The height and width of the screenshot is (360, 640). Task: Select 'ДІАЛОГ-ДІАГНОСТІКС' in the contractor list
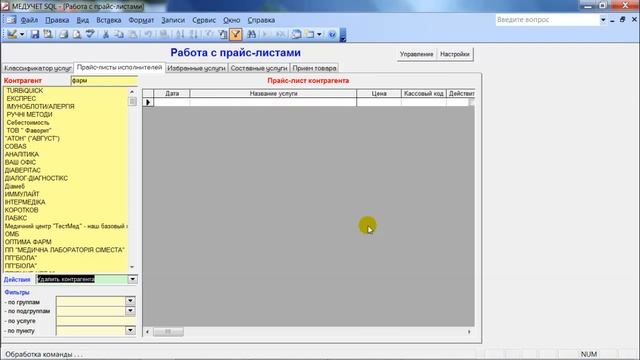pyautogui.click(x=36, y=178)
